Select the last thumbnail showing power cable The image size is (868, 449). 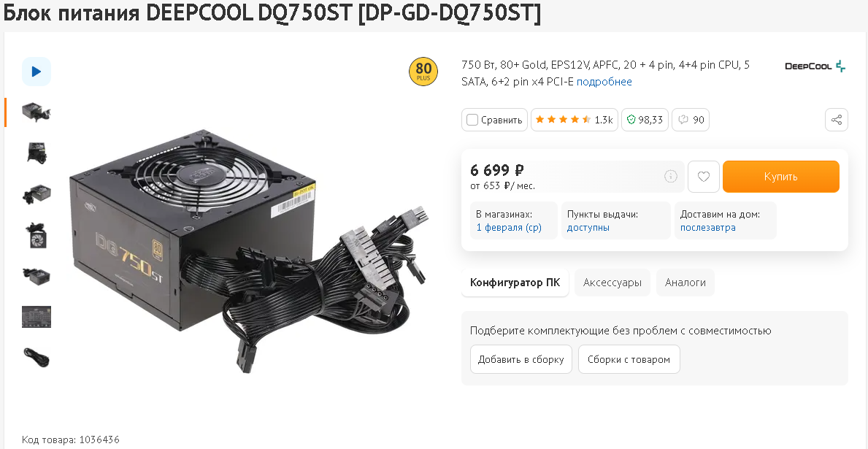[x=37, y=357]
